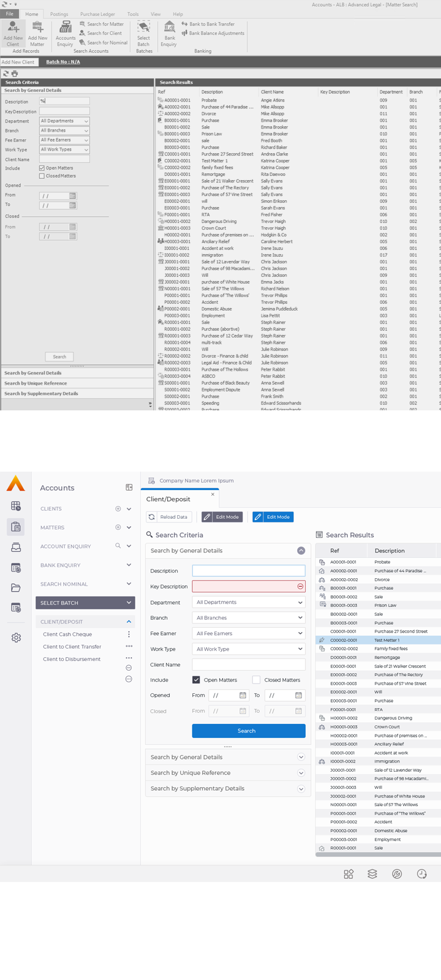Click refresh icon above legacy Search Criteria
Viewport: 441px width, 980px height.
click(x=6, y=73)
